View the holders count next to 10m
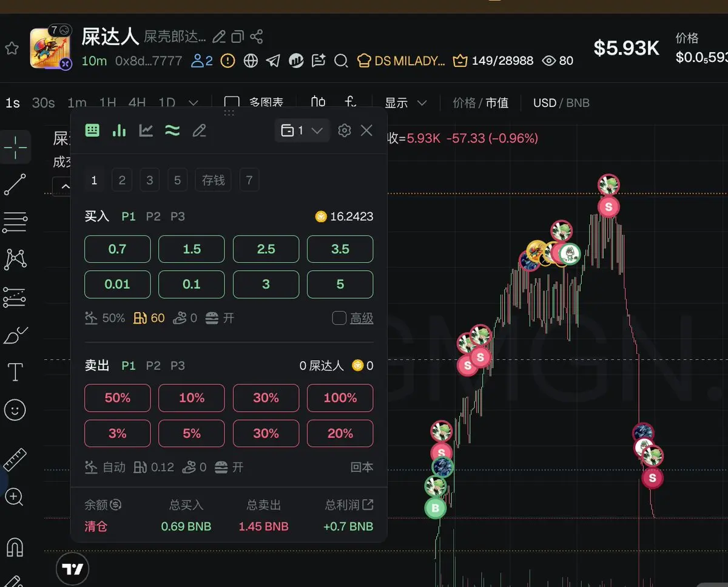 pyautogui.click(x=202, y=61)
